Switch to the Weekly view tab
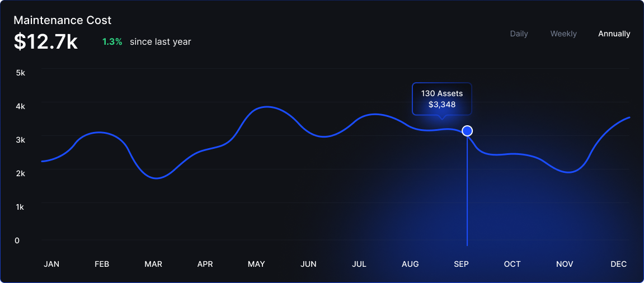This screenshot has width=644, height=283. [x=563, y=34]
